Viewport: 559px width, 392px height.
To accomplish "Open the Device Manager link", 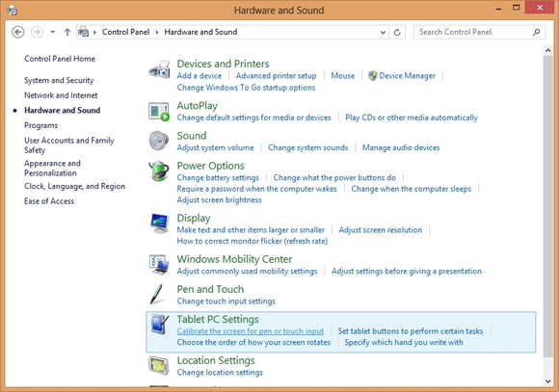I will [x=407, y=76].
